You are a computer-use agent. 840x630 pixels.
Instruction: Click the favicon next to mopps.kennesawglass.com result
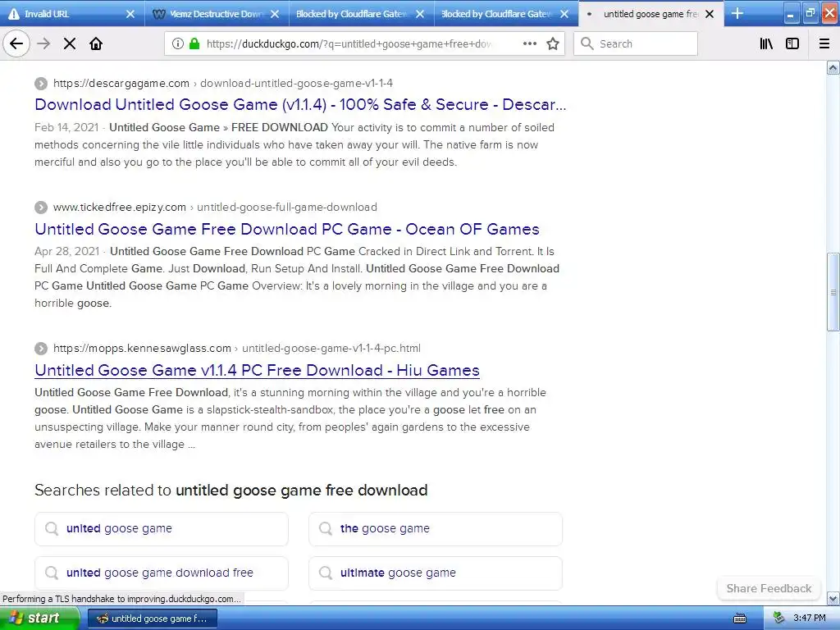pos(41,349)
